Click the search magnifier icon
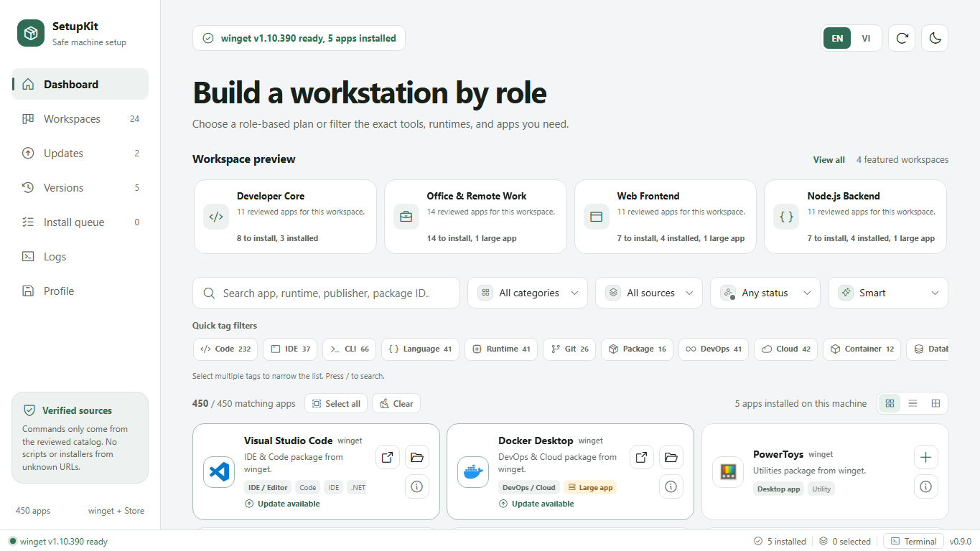Screen dimensions: 980x551 tap(210, 293)
